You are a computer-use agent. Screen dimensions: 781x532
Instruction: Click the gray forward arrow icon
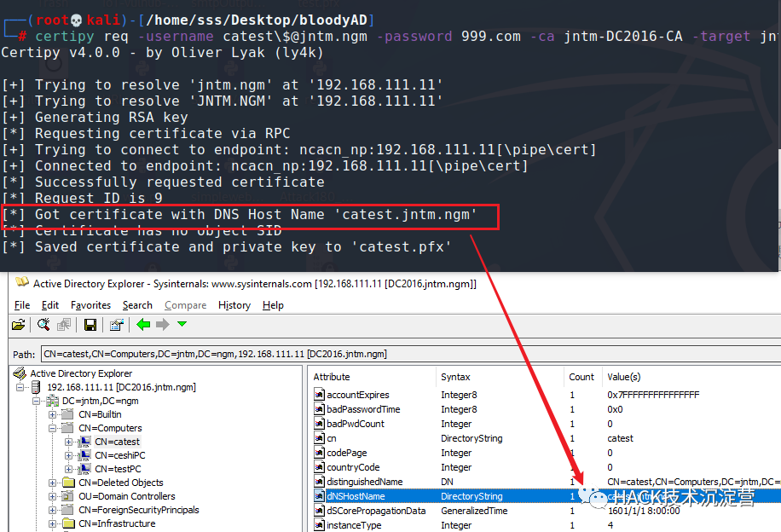162,325
